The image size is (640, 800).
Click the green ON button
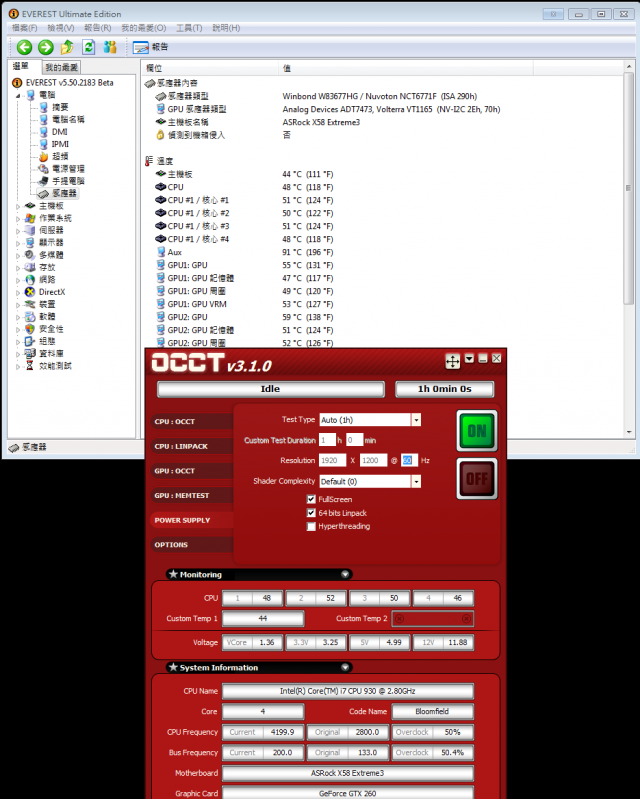point(477,431)
